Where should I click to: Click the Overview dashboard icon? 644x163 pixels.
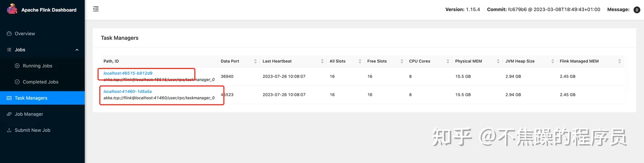9,33
